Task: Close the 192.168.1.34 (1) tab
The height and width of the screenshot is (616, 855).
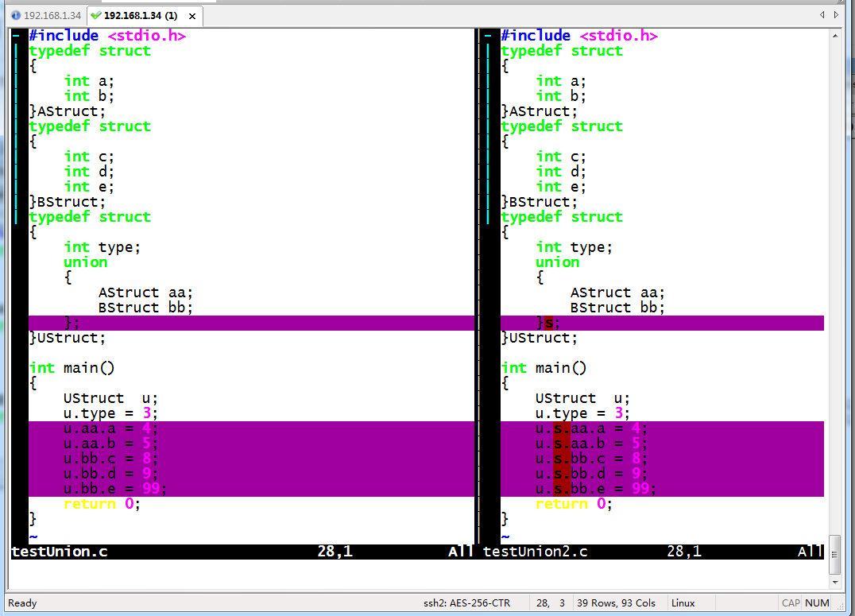Action: coord(192,16)
